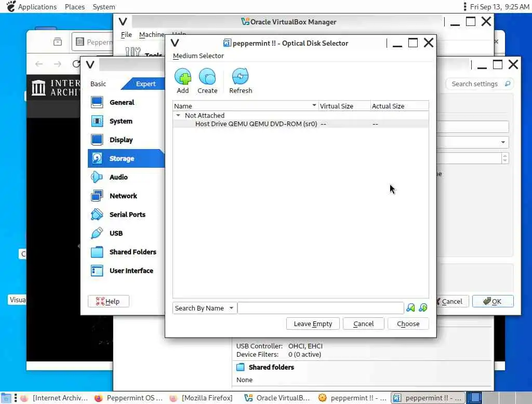Click Cancel in the settings window
This screenshot has width=532, height=404.
[x=452, y=301]
